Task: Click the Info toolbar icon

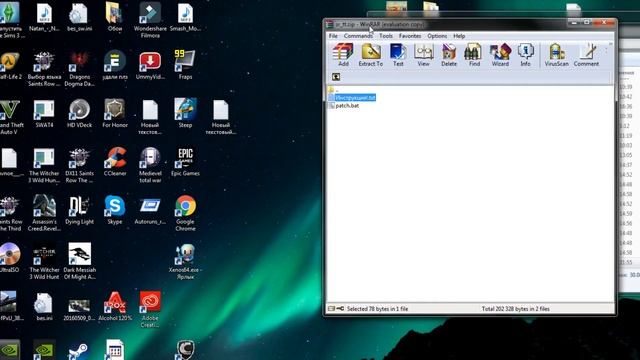Action: tap(525, 55)
